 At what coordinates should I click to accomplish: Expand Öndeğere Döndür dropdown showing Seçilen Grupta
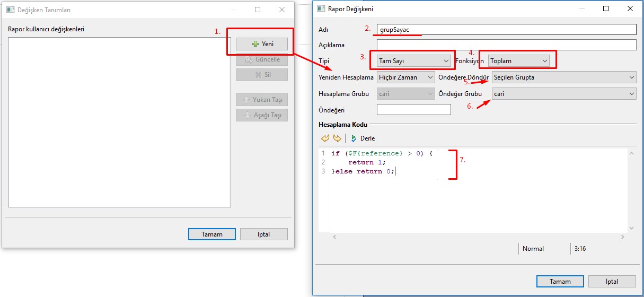(563, 77)
